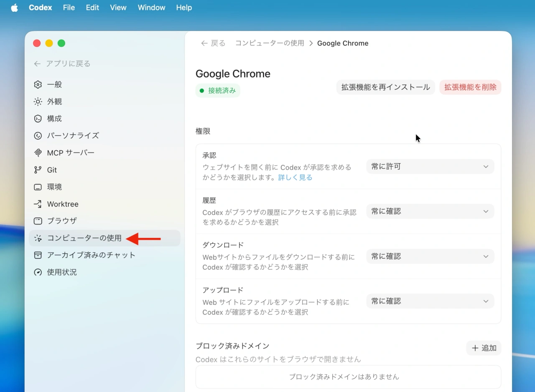
Task: Select 構成 in the sidebar
Action: pyautogui.click(x=104, y=119)
